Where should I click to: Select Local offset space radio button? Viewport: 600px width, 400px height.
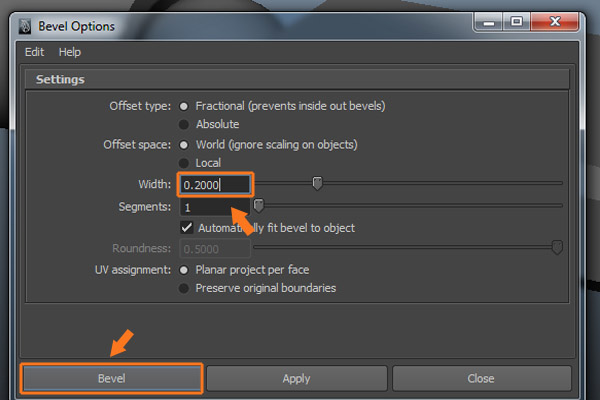tap(183, 163)
